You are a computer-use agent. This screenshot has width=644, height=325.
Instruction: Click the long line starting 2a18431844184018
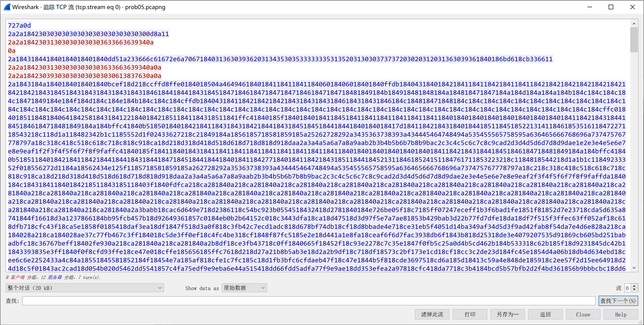coord(280,59)
